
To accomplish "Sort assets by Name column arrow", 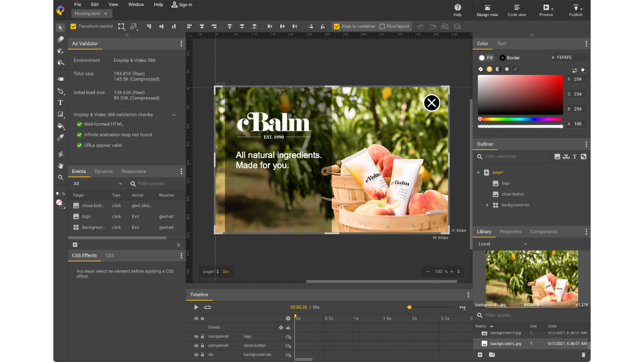I will tap(492, 326).
